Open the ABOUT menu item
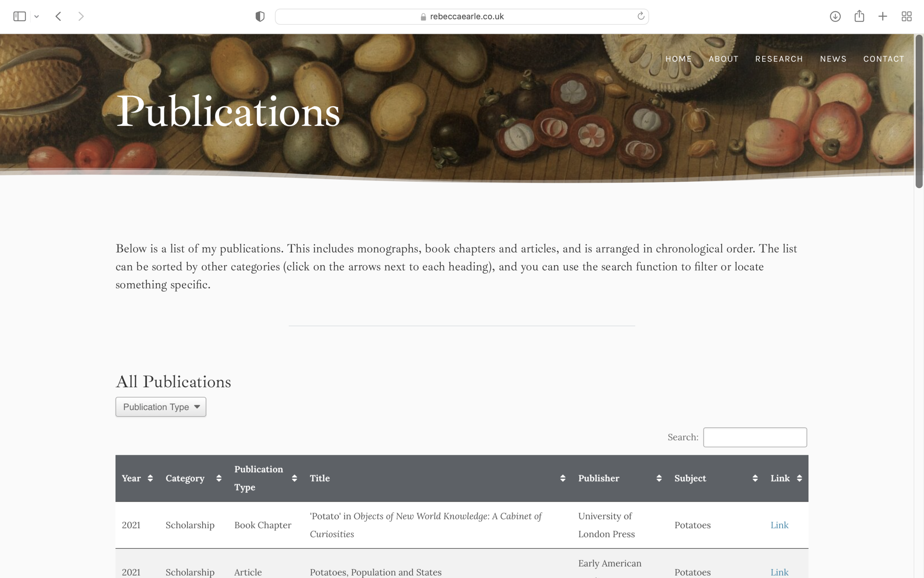 [724, 59]
